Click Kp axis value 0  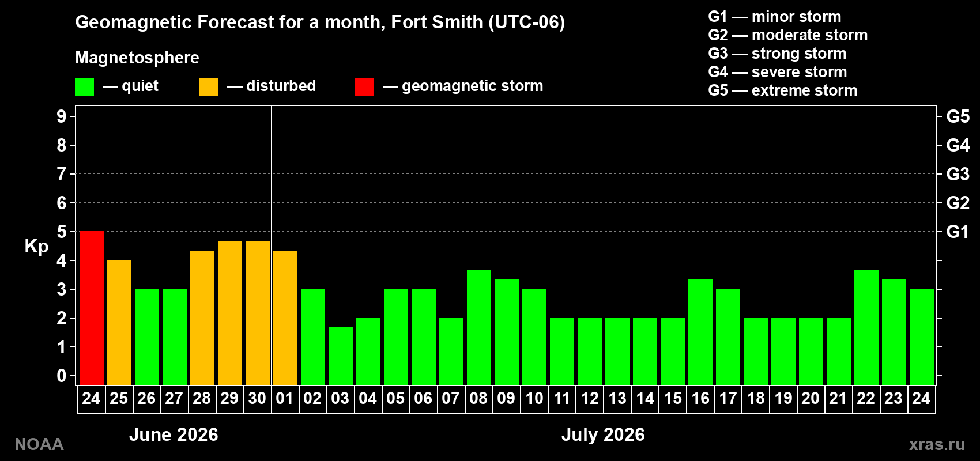click(x=62, y=376)
